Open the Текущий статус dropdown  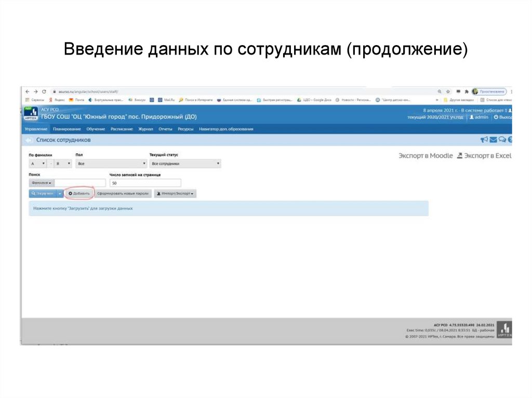coord(184,162)
